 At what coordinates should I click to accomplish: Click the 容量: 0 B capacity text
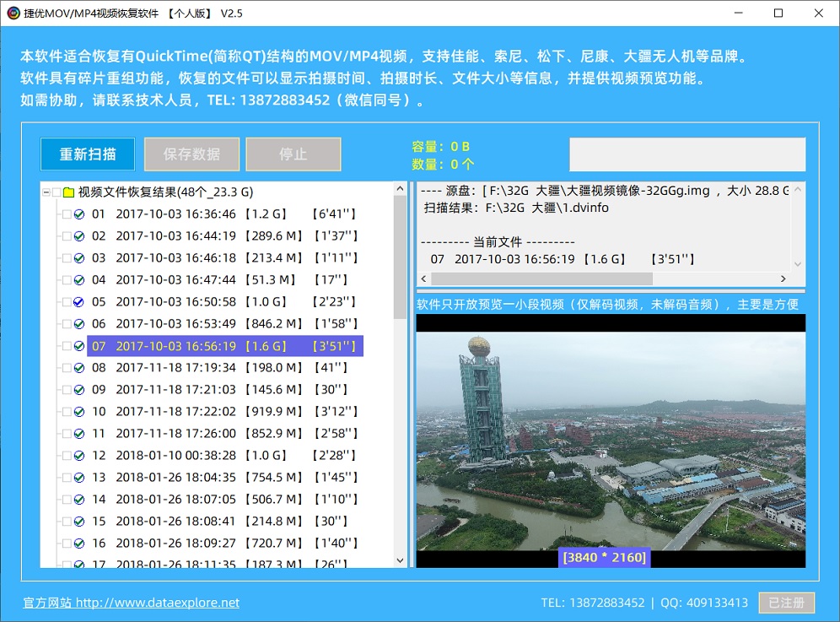coord(441,146)
